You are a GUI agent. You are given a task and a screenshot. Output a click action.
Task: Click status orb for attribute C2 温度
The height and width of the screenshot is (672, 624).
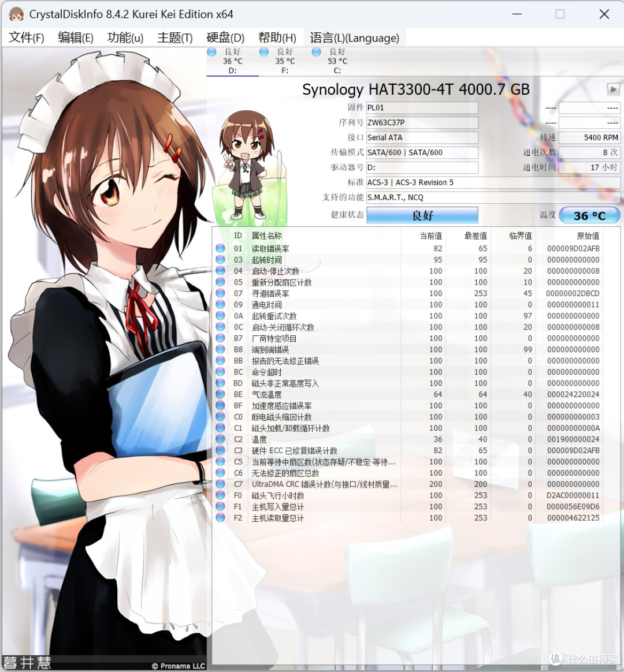click(221, 439)
